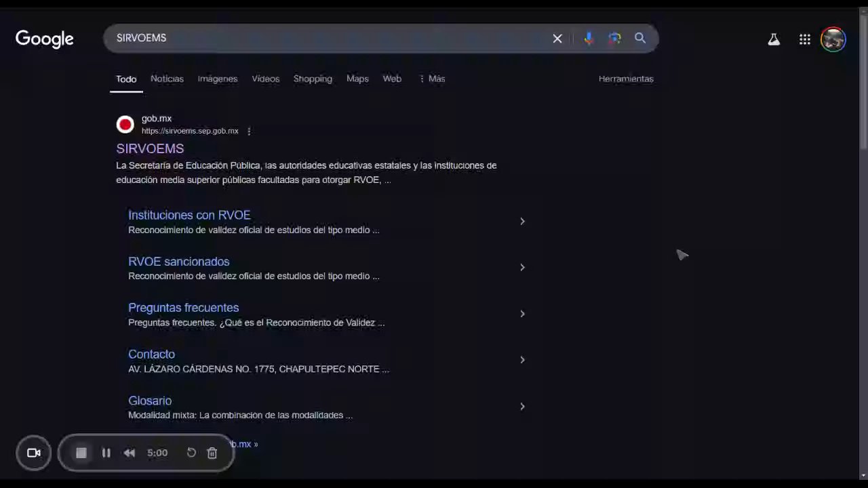Click the scrollbar down arrow

tap(863, 475)
